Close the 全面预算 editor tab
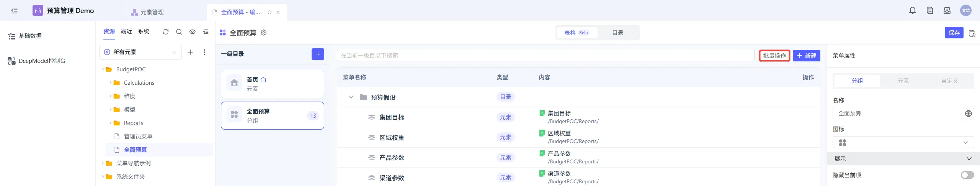 (x=278, y=12)
